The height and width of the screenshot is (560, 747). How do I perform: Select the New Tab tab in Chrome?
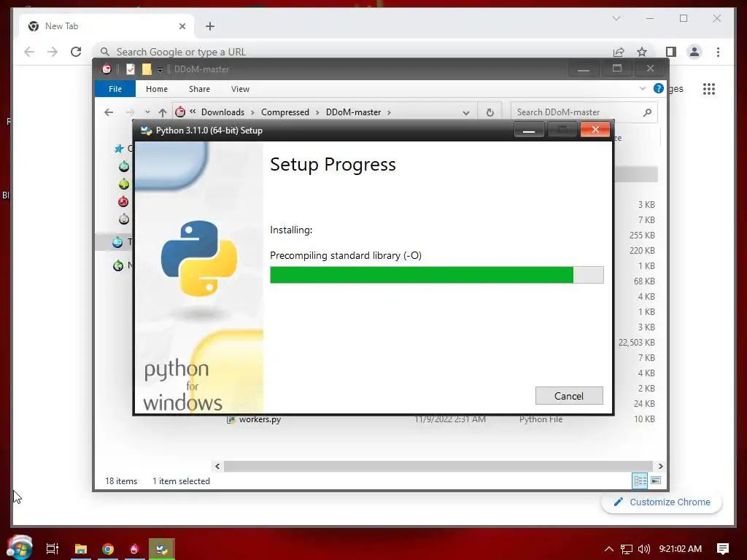point(107,26)
